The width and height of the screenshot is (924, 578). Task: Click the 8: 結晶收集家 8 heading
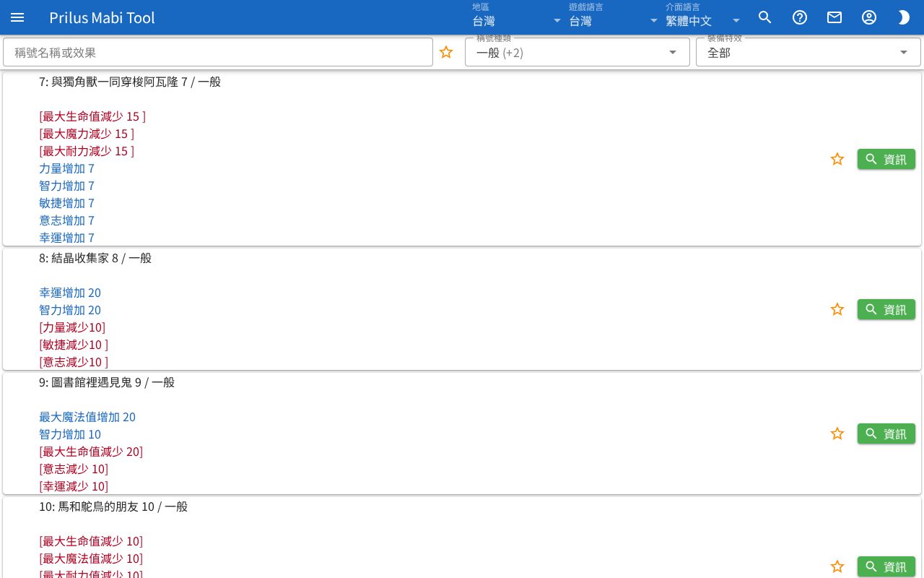click(x=95, y=258)
